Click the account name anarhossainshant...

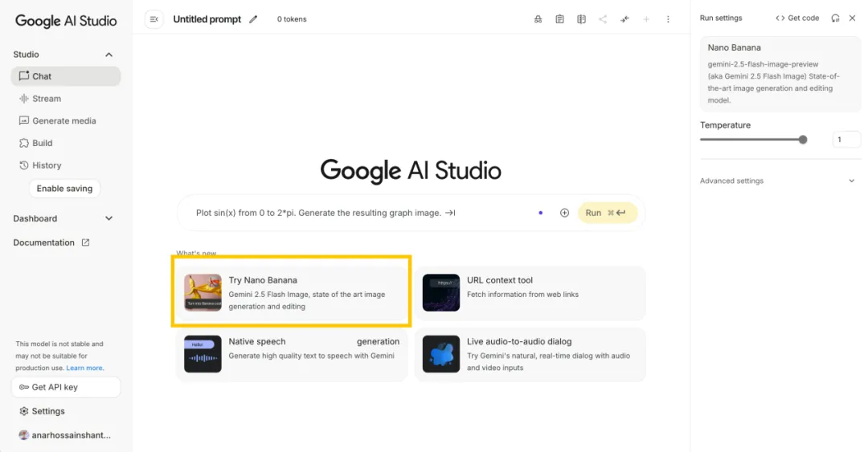tap(72, 435)
